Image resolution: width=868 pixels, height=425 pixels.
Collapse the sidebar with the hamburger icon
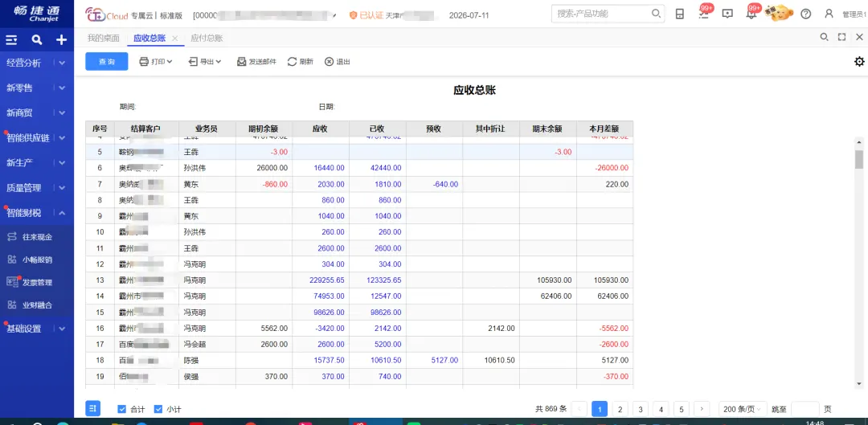(x=11, y=40)
